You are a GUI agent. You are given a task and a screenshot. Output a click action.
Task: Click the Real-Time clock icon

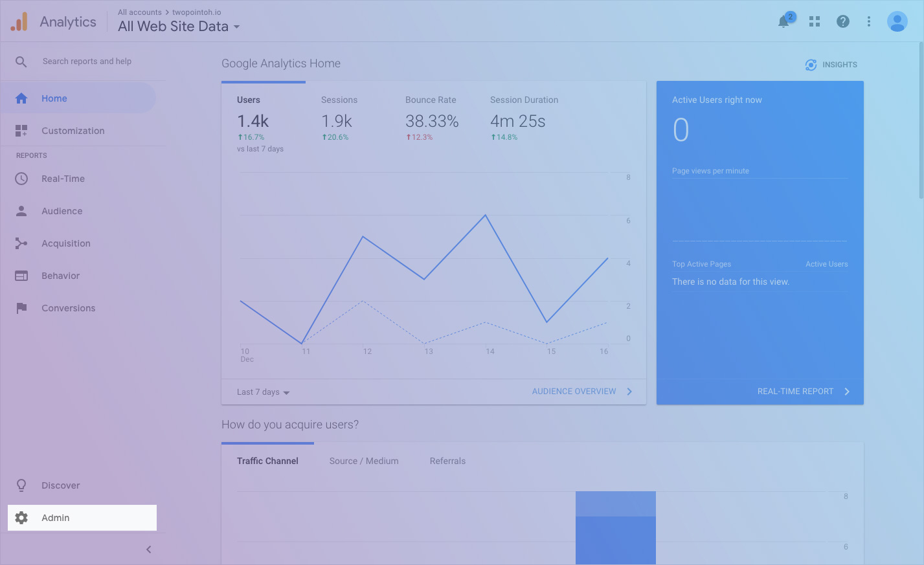coord(21,179)
